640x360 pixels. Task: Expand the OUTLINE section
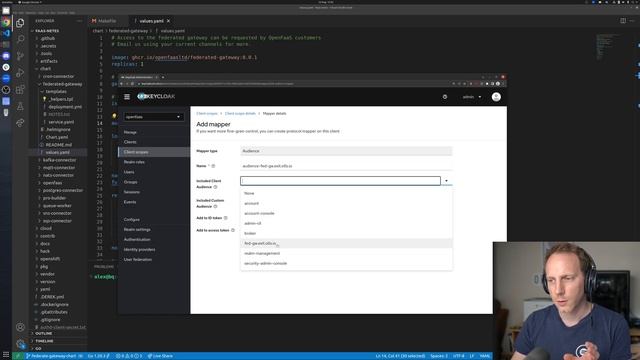coord(44,333)
